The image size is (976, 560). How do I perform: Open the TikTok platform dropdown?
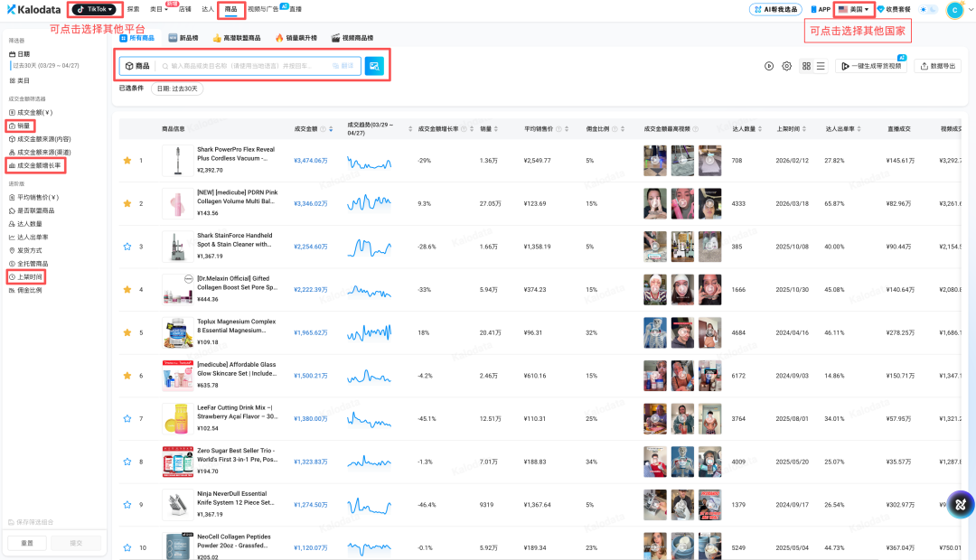tap(95, 9)
